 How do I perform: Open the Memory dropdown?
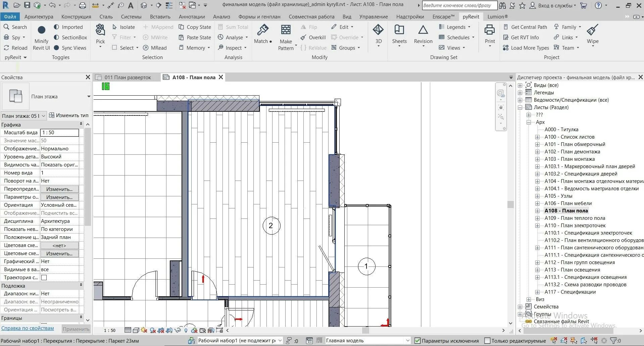[194, 48]
